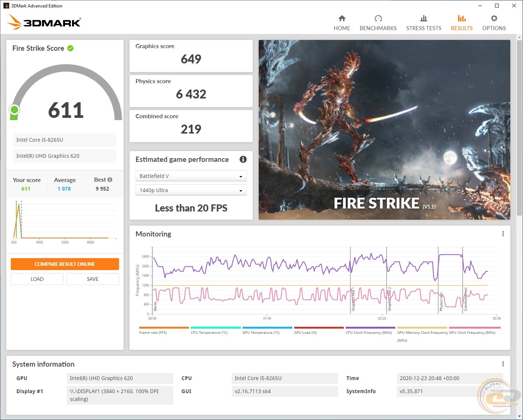Click the Load button
The image size is (523, 420).
37,279
